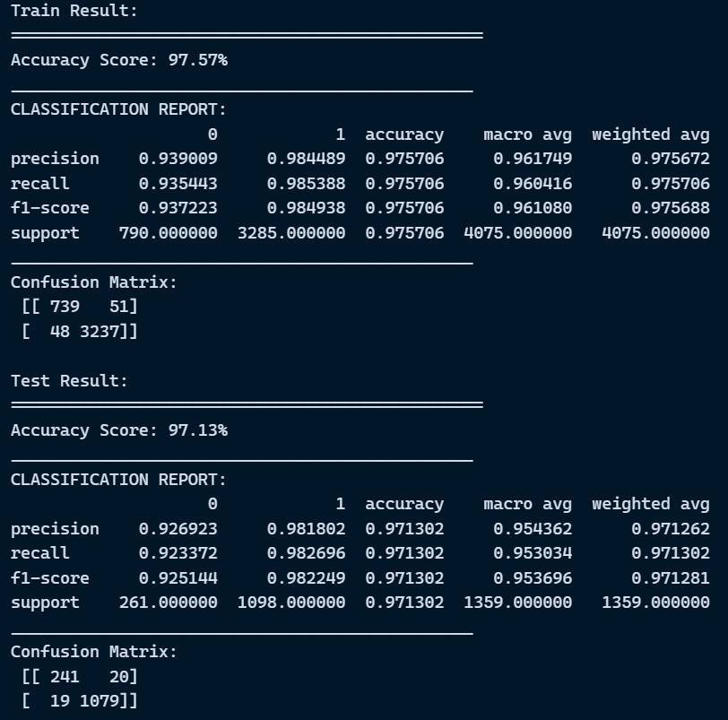Select test precision value 0.926923
728x720 pixels.
[x=178, y=529]
